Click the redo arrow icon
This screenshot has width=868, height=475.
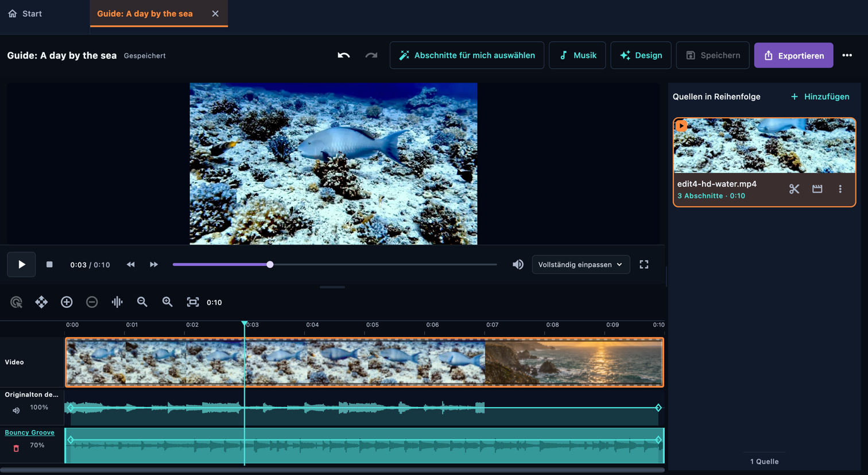click(x=371, y=55)
